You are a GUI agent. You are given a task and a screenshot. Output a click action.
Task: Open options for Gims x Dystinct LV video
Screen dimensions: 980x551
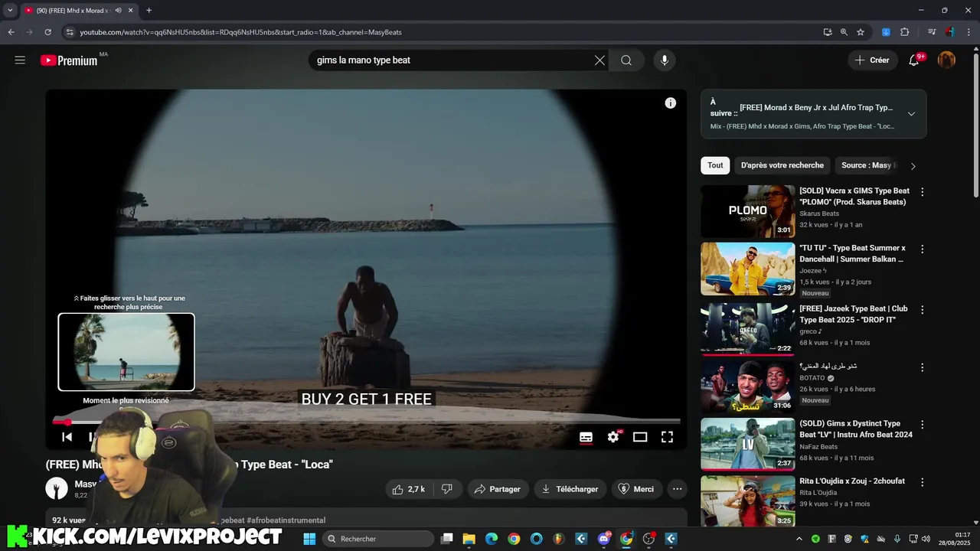(922, 425)
